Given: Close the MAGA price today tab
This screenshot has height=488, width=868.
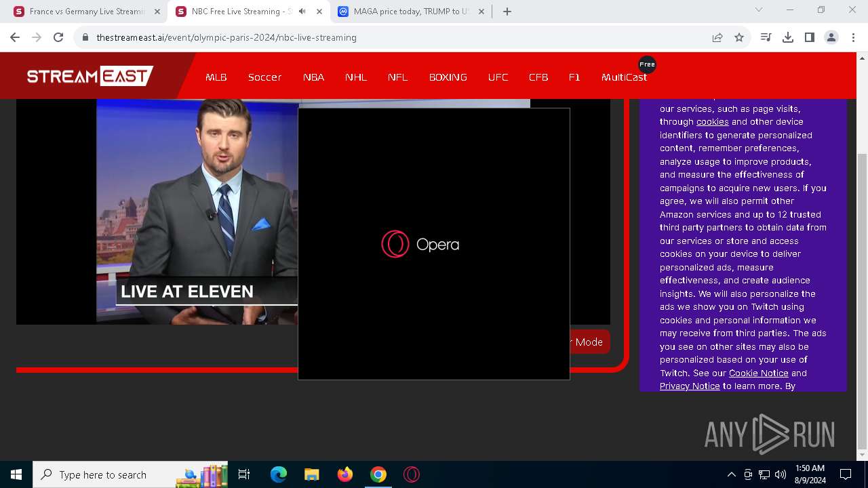Looking at the screenshot, I should pyautogui.click(x=481, y=12).
